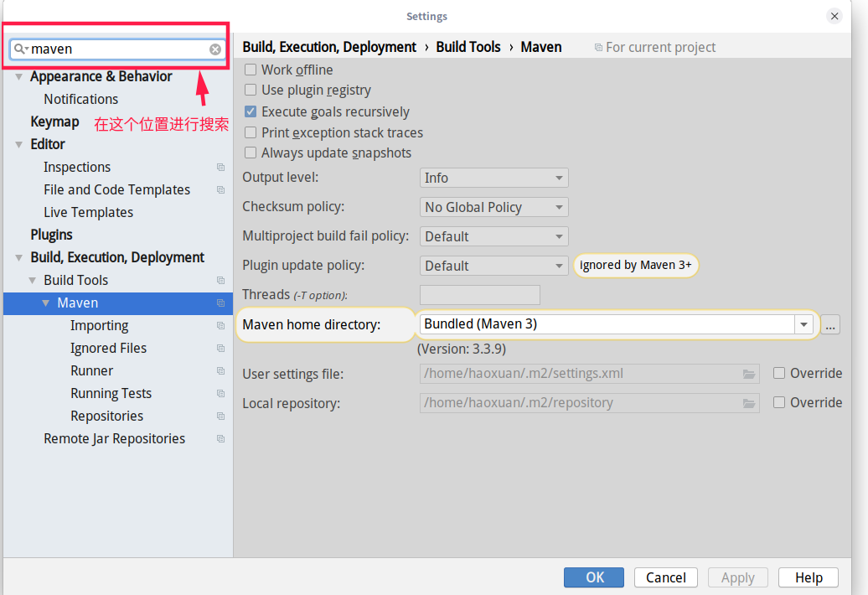Open the folder icon beside Local repository path
This screenshot has height=595, width=868.
749,402
